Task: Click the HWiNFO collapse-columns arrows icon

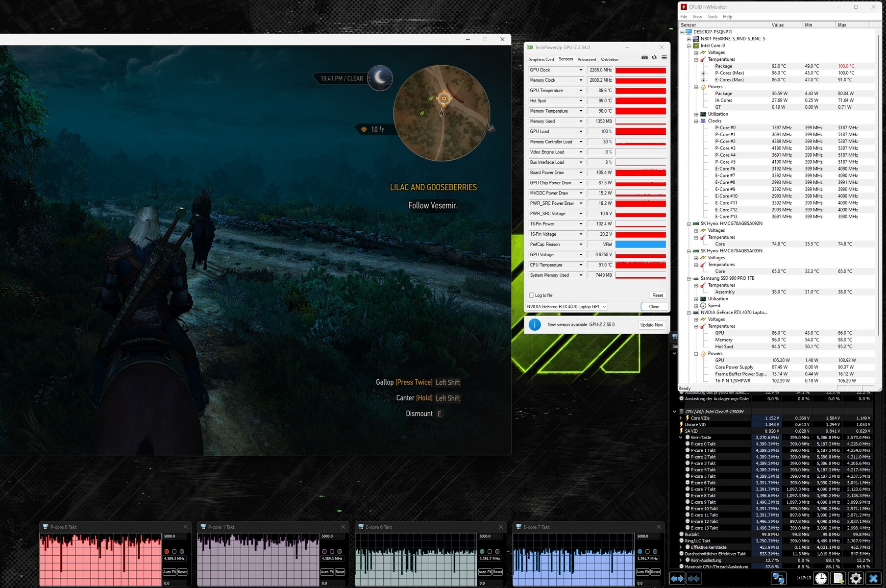Action: pos(694,579)
